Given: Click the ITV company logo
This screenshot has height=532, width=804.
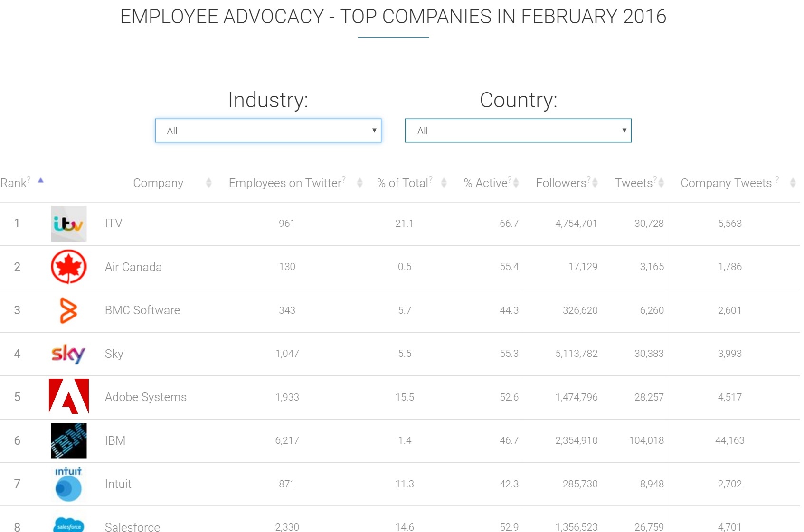Looking at the screenshot, I should pos(69,224).
